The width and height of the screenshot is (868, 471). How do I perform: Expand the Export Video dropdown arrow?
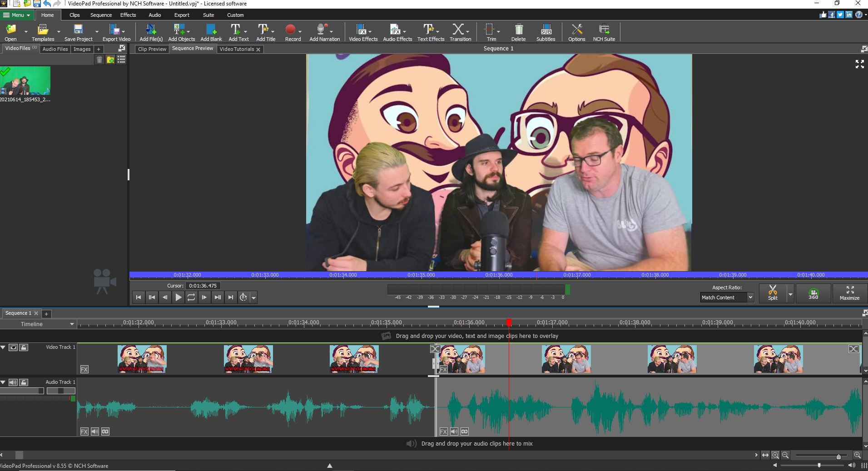[123, 32]
